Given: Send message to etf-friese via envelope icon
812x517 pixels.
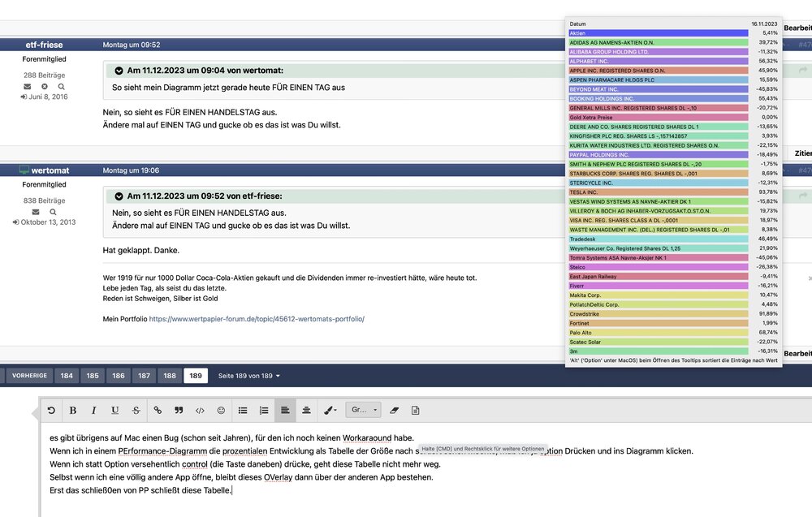Looking at the screenshot, I should click(x=28, y=86).
